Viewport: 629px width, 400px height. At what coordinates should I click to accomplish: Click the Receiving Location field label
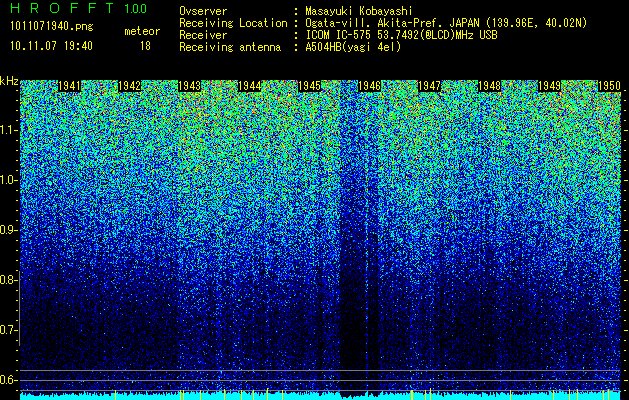point(233,23)
